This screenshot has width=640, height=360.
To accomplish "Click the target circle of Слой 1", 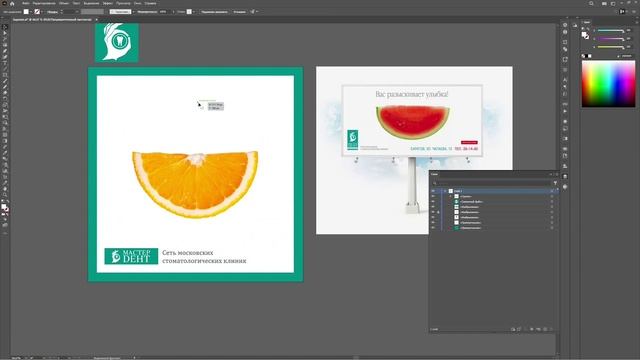I will (552, 191).
